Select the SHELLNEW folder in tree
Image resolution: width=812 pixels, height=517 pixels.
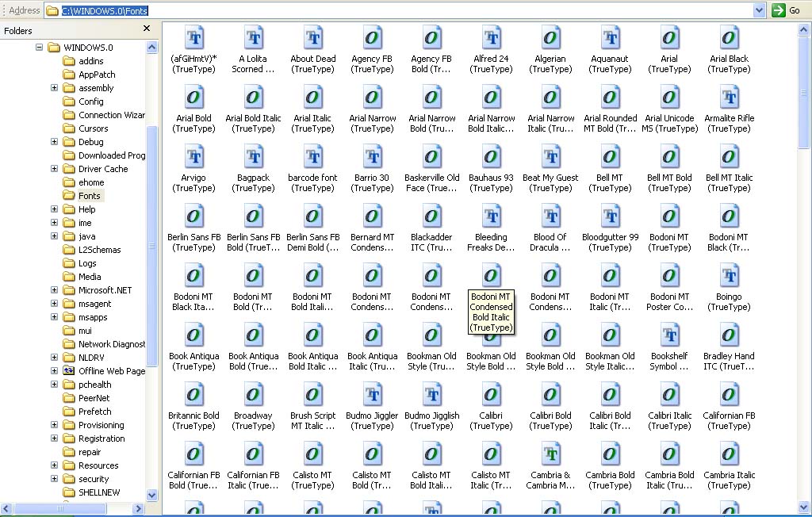[99, 492]
